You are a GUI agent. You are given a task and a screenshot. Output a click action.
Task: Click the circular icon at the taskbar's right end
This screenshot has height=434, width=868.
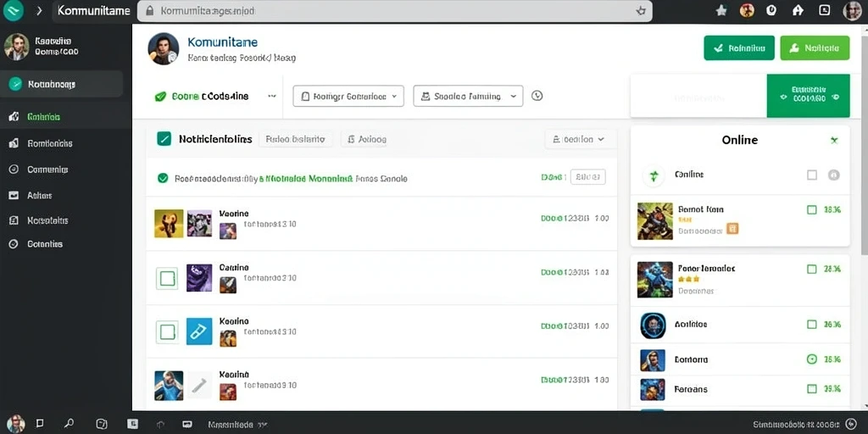[x=851, y=424]
